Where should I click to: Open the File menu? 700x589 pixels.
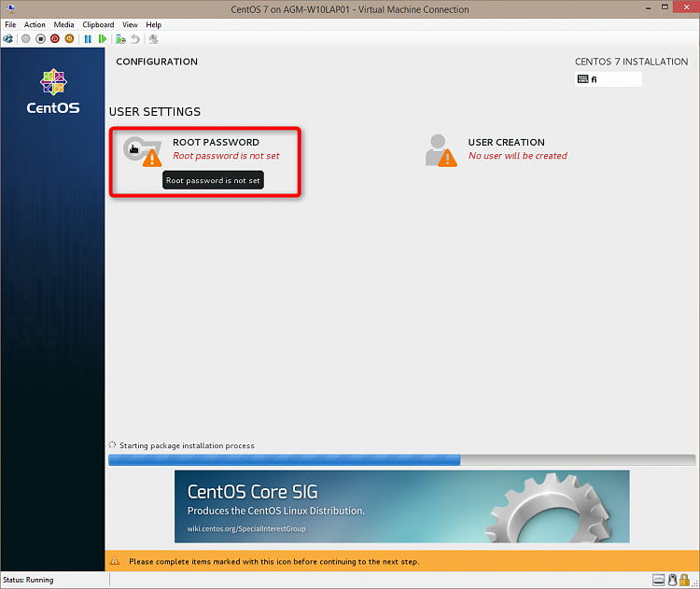click(10, 24)
